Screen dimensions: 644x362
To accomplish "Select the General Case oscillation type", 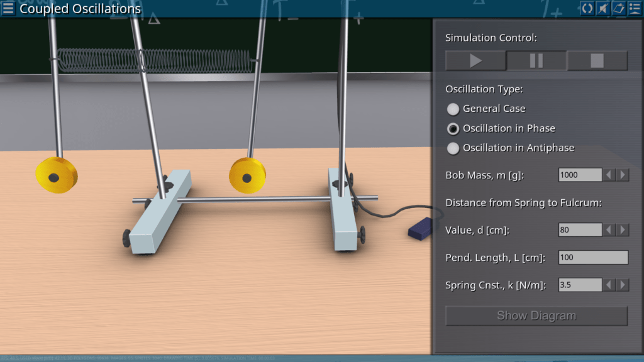I will coord(453,109).
